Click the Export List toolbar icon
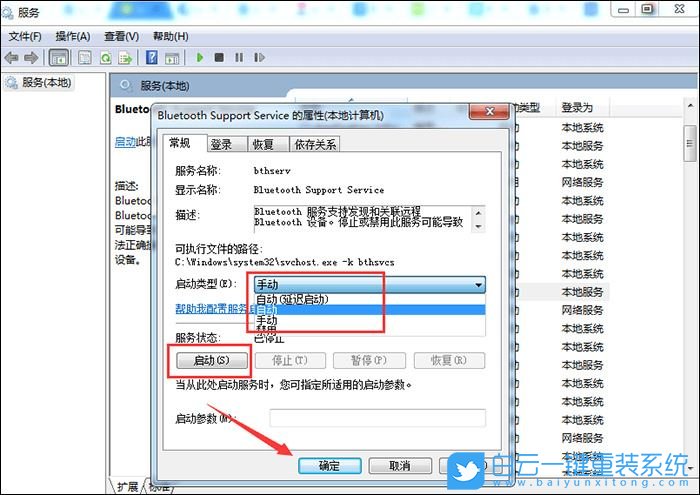 click(125, 58)
